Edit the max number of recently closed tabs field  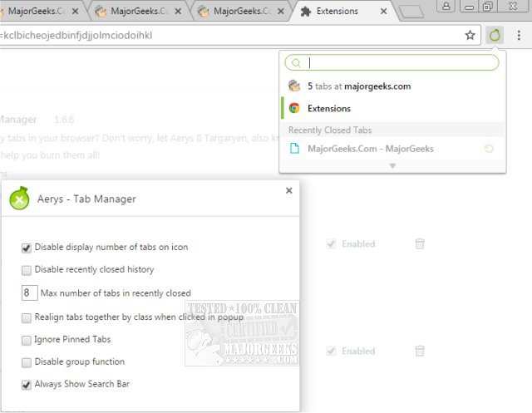tap(30, 293)
